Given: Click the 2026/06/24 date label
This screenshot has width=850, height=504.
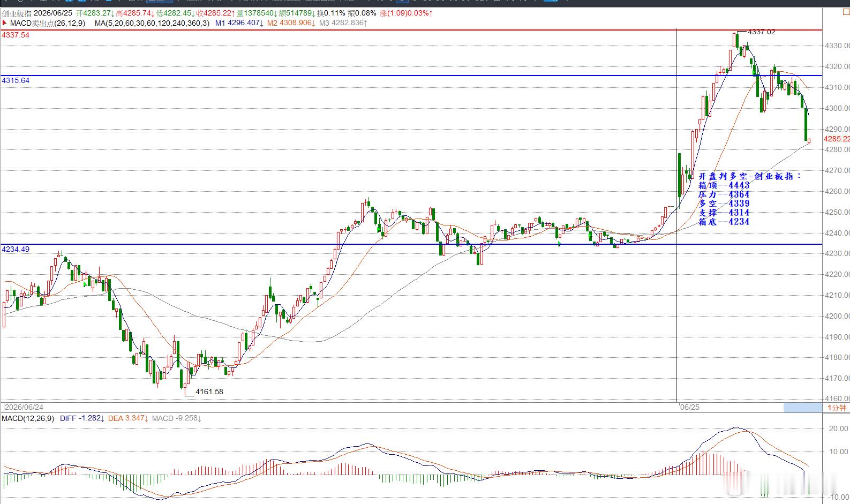Looking at the screenshot, I should click(x=24, y=407).
